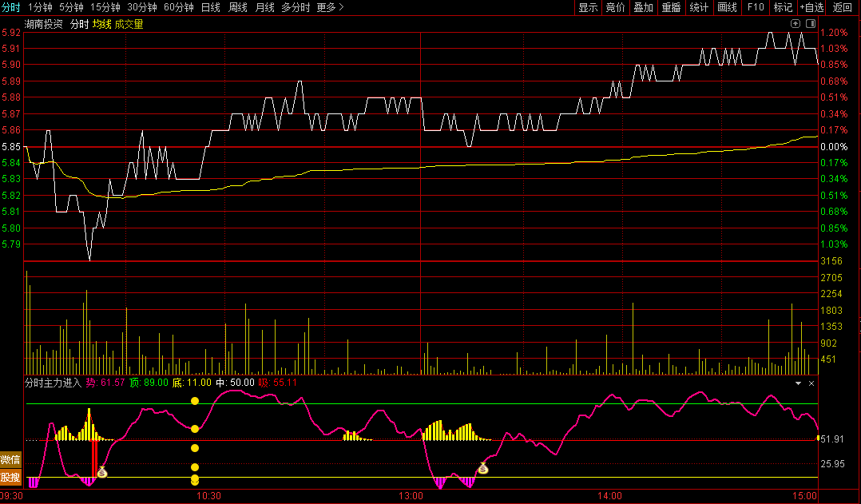Select the 15分钟 period tab
The width and height of the screenshot is (861, 504).
105,7
